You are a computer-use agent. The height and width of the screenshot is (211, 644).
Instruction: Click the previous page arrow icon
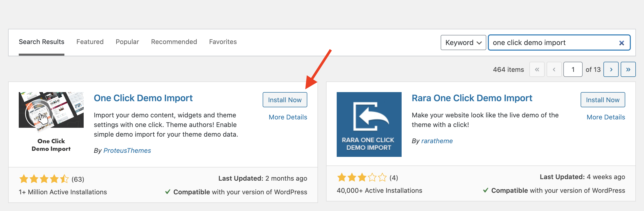click(x=554, y=69)
